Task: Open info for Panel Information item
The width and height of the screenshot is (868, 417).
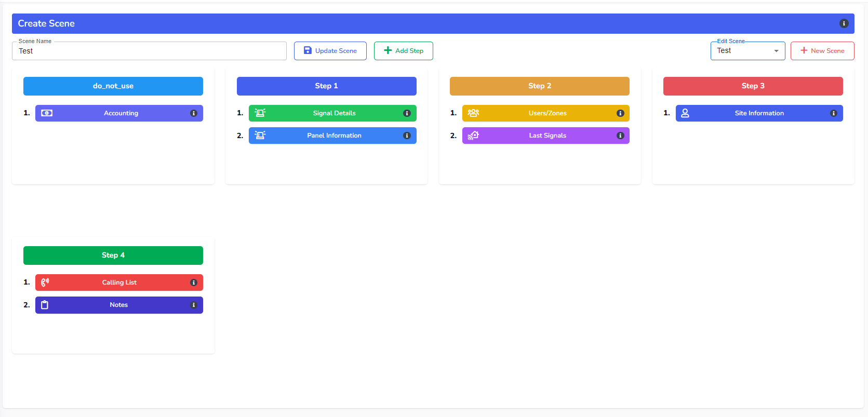Action: pyautogui.click(x=407, y=136)
